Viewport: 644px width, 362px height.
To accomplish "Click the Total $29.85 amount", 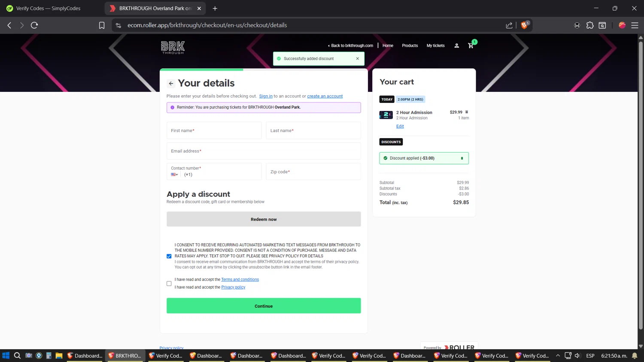I will point(461,202).
